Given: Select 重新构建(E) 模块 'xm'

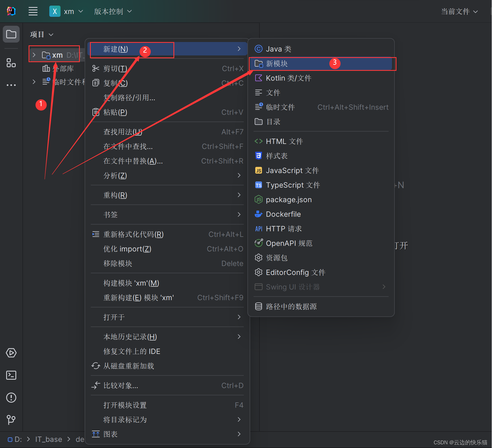Looking at the screenshot, I should 167,297.
